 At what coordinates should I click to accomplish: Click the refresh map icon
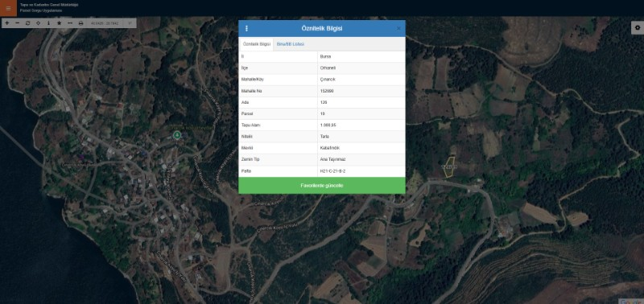pyautogui.click(x=27, y=23)
